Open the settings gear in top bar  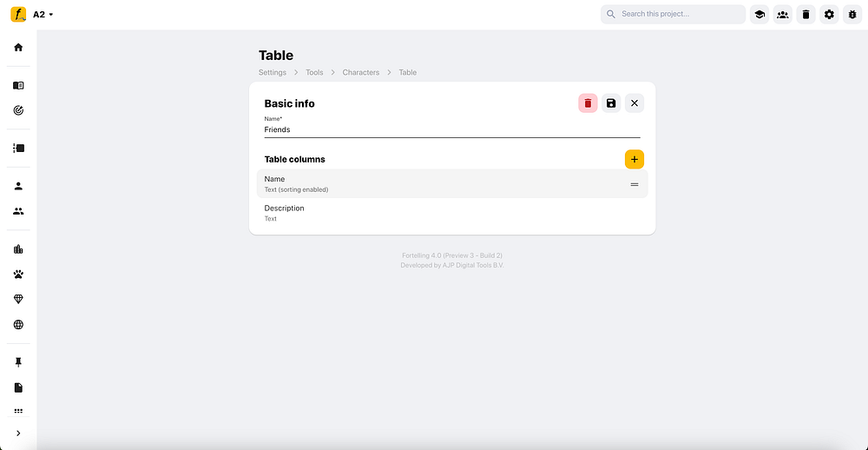coord(829,15)
